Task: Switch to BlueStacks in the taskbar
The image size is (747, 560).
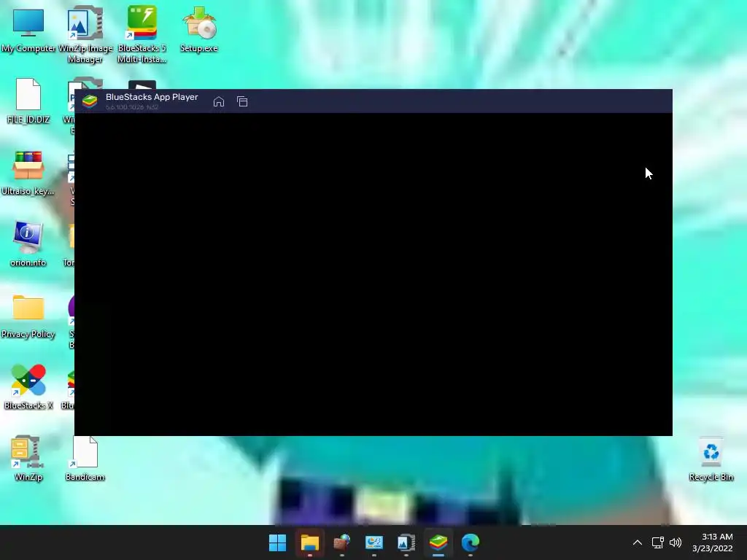Action: (x=438, y=542)
